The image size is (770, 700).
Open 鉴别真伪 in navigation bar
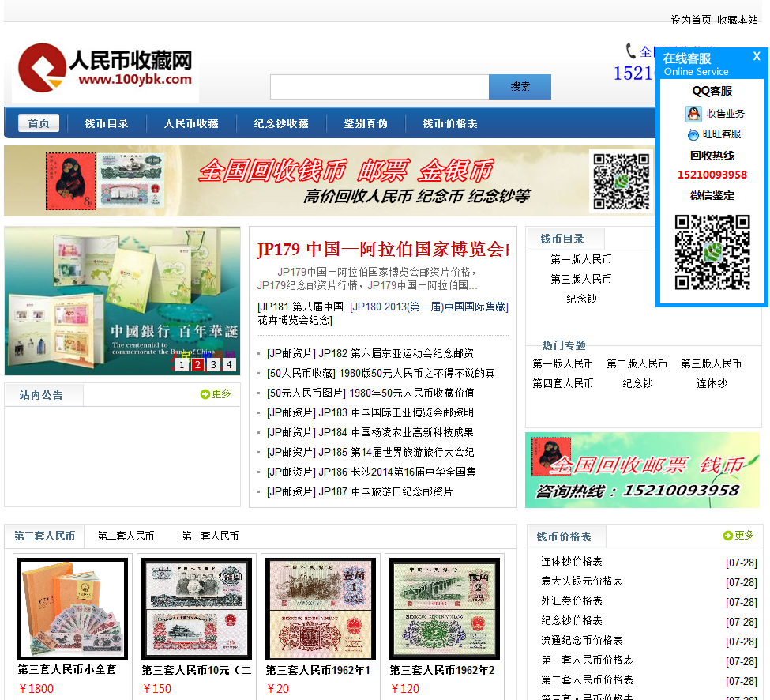point(366,123)
